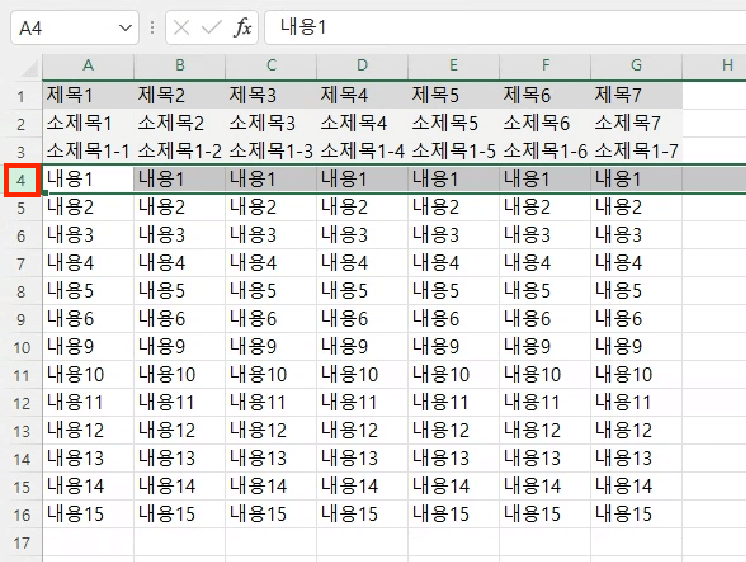This screenshot has width=746, height=562.
Task: Click cell F8 containing 내용5
Action: [545, 291]
